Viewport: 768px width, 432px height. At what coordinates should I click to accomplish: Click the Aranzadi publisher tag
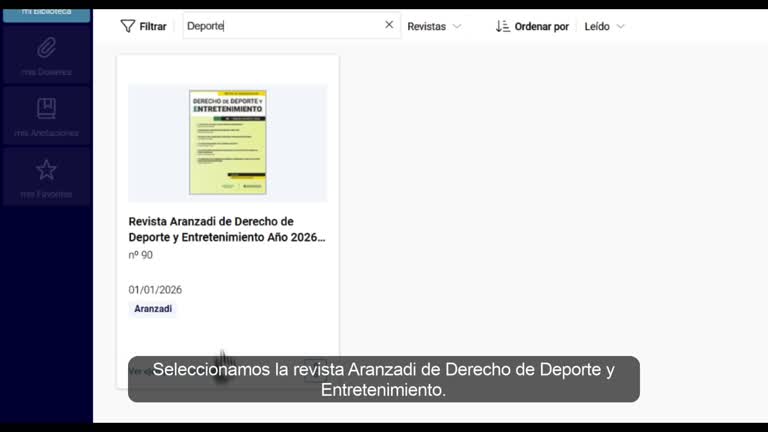[153, 309]
